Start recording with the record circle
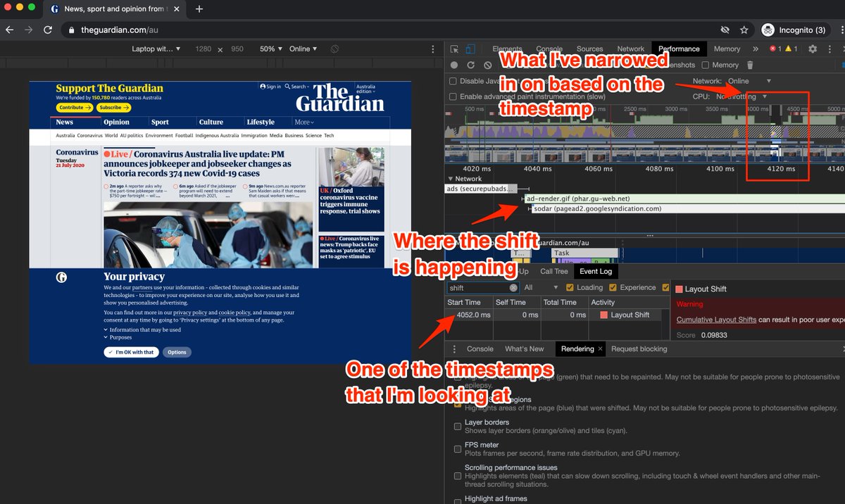This screenshot has width=845, height=504. coord(454,65)
